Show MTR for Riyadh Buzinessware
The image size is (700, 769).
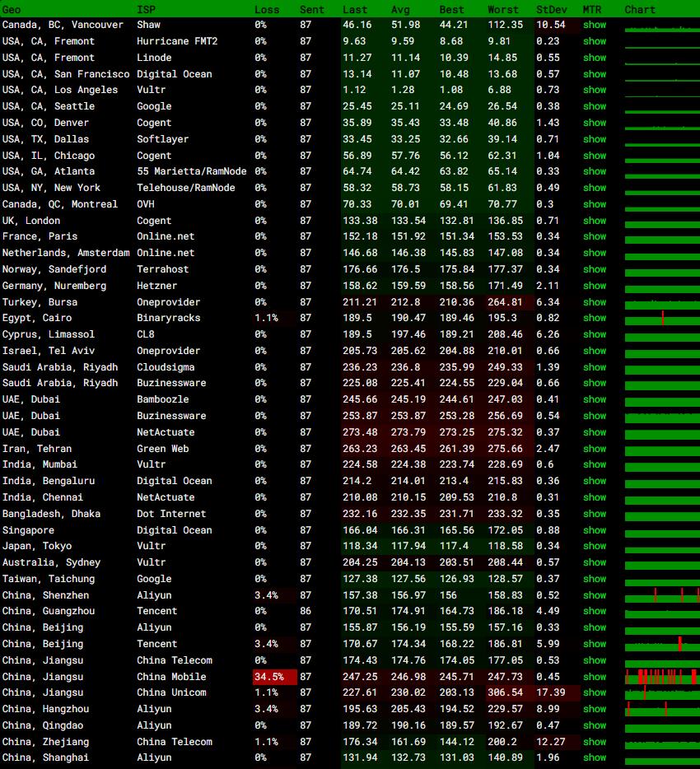tap(595, 383)
